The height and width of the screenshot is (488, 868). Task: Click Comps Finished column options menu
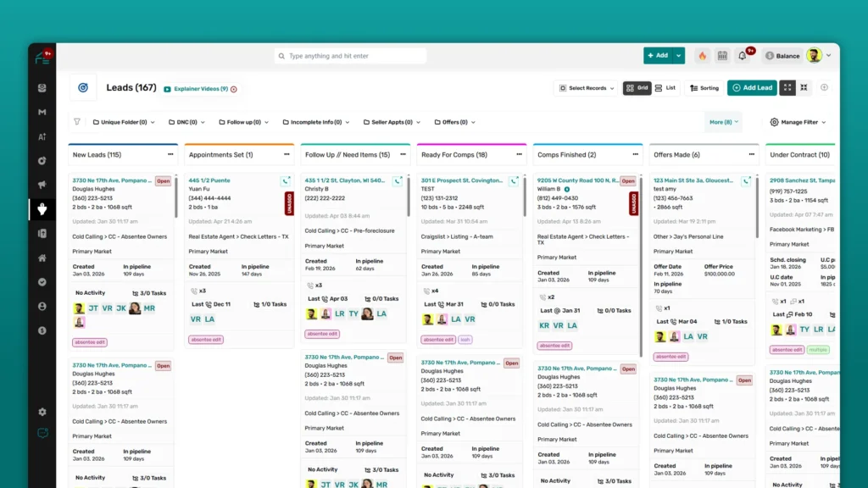point(636,154)
